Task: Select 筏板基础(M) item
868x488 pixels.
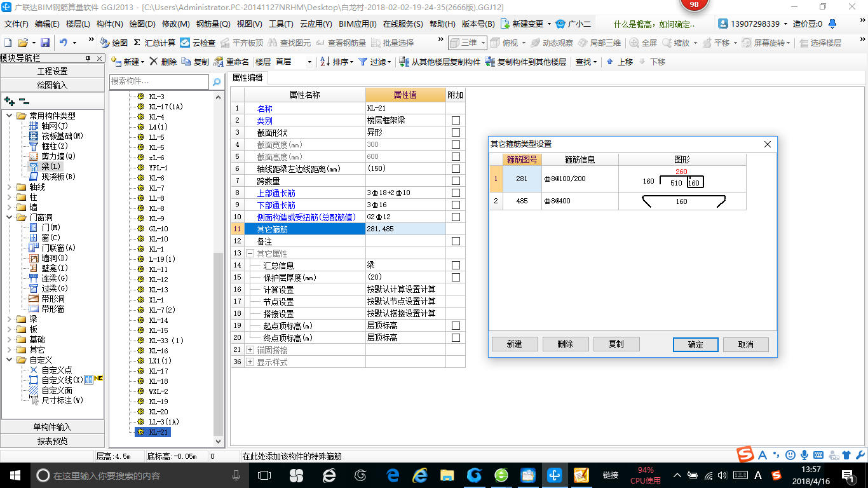Action: pyautogui.click(x=56, y=136)
